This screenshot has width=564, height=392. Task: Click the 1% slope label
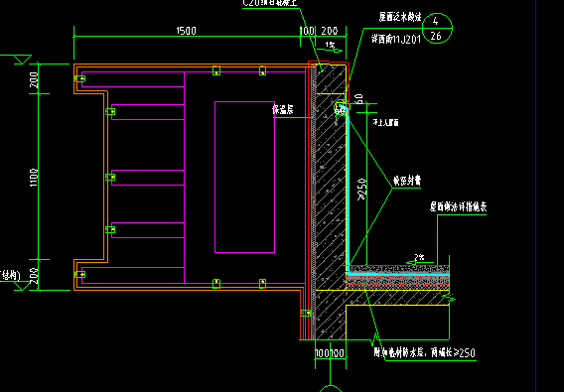tap(330, 45)
